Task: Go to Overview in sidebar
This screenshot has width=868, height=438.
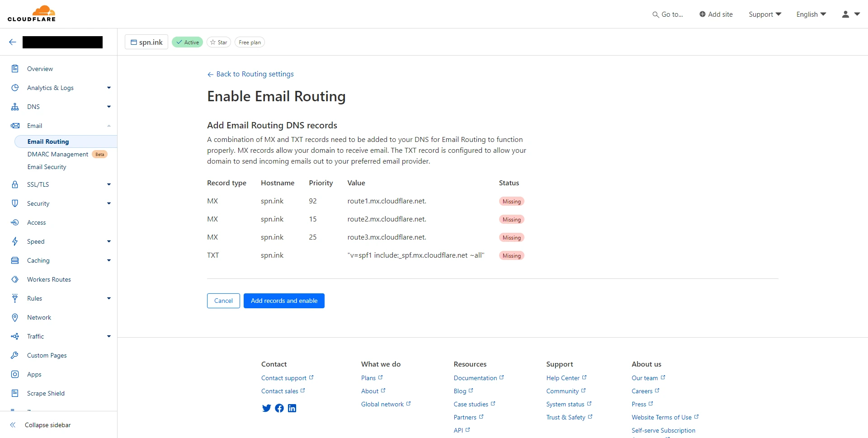Action: 40,69
